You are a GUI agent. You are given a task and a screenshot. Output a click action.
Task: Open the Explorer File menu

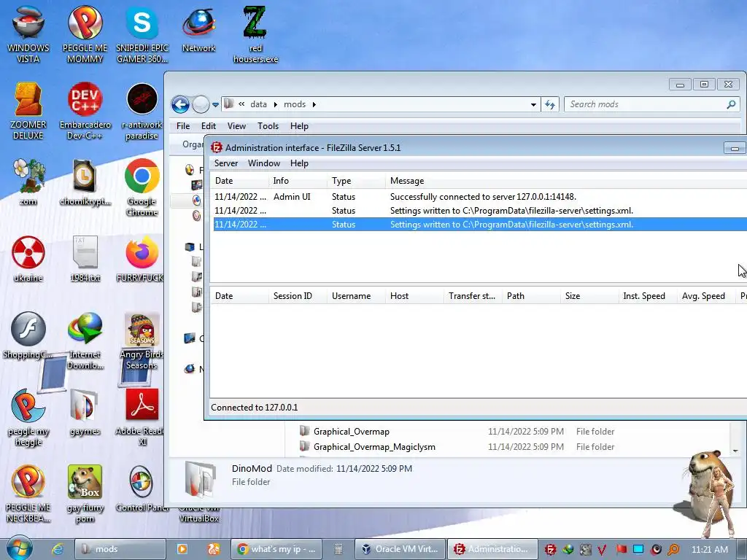pyautogui.click(x=183, y=126)
